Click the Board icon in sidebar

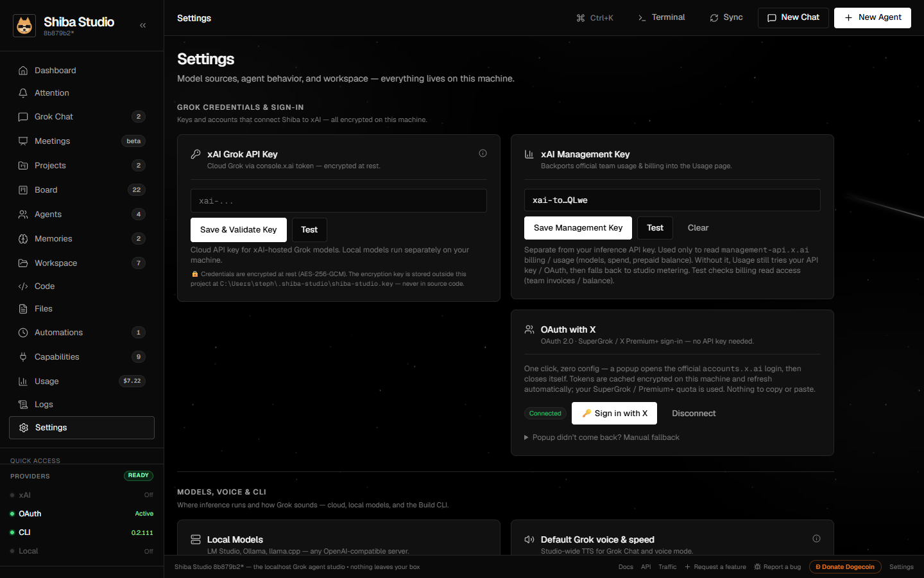[23, 190]
